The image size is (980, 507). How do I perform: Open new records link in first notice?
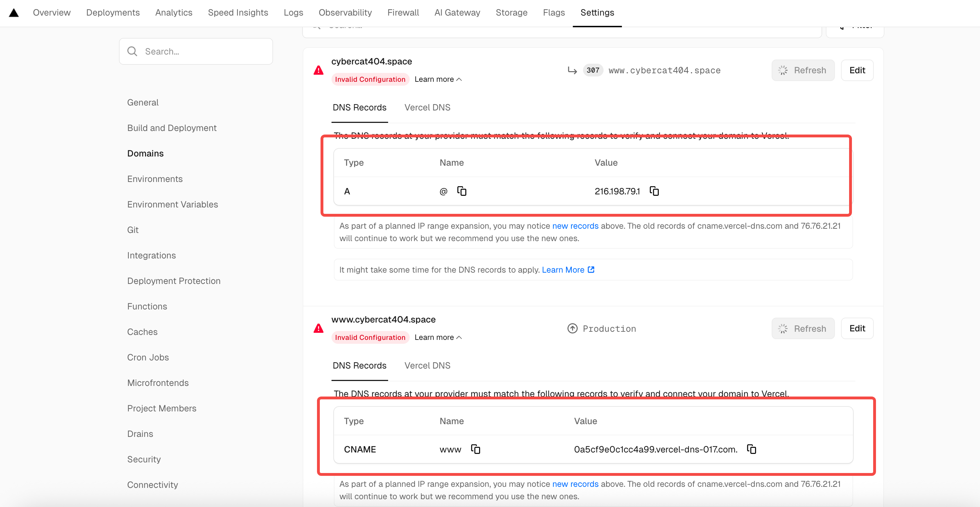pos(575,226)
